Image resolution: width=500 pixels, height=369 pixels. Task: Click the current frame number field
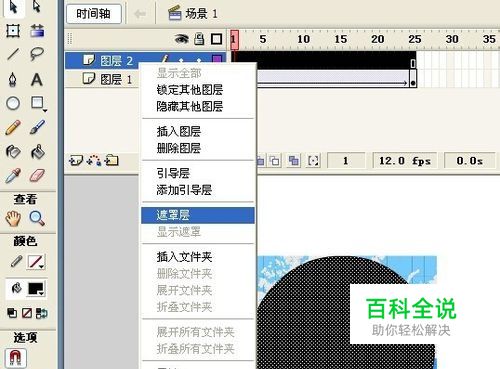click(x=346, y=161)
